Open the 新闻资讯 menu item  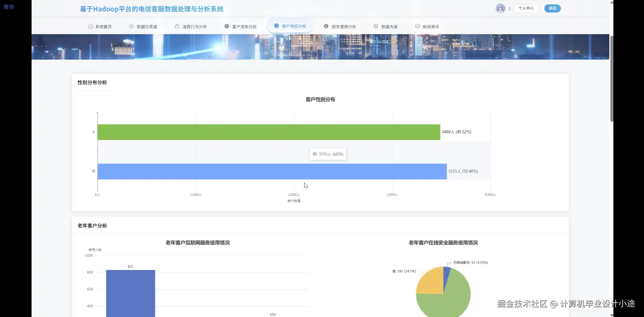[427, 27]
